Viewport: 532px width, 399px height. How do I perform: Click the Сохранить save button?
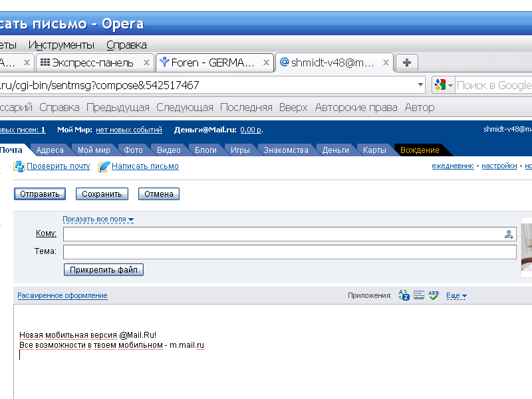pyautogui.click(x=102, y=194)
